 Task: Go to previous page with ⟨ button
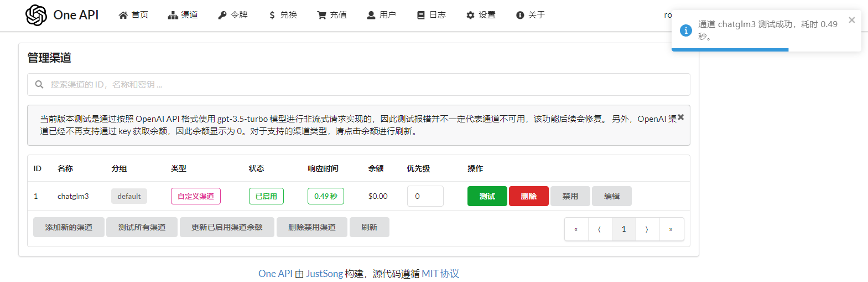600,229
